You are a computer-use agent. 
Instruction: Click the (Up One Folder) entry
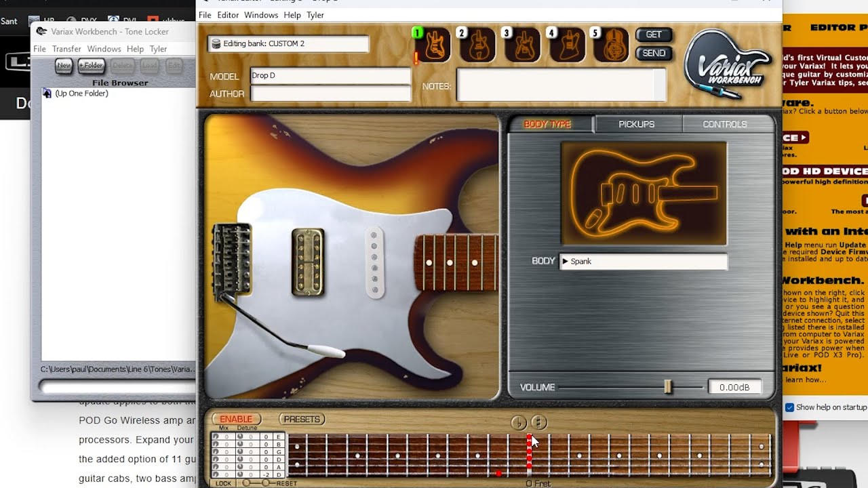81,94
